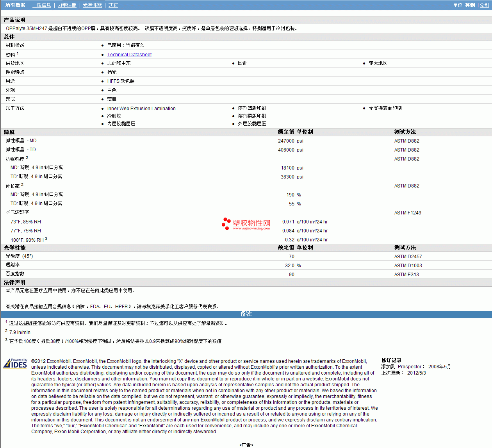The width and height of the screenshot is (492, 448).
Task: Click the 弹性模量 - MD row label
Action: [x=21, y=141]
